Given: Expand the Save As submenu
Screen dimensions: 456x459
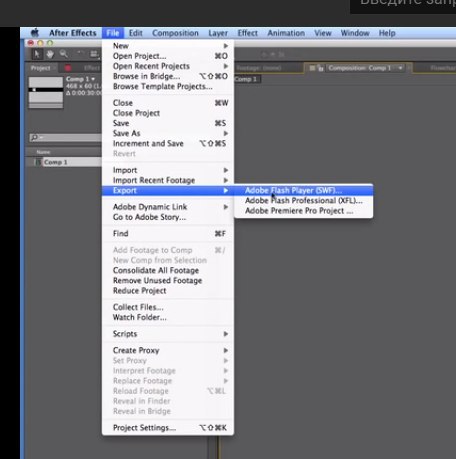Looking at the screenshot, I should tap(168, 133).
